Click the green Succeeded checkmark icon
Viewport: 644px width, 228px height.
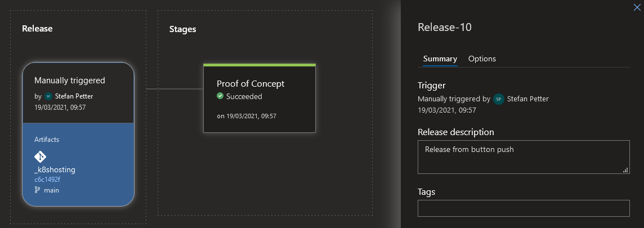click(220, 96)
